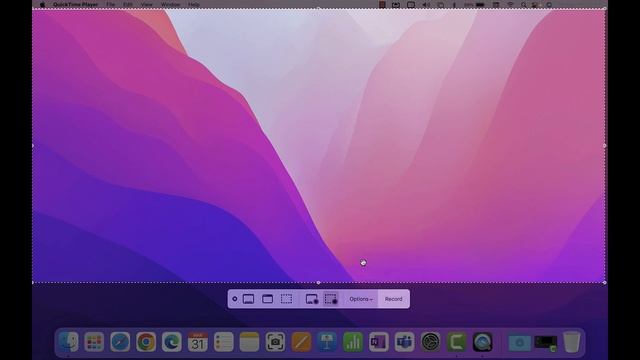This screenshot has height=360, width=640.
Task: Open the dark circular app beside Teams in the Dock
Action: (x=430, y=342)
